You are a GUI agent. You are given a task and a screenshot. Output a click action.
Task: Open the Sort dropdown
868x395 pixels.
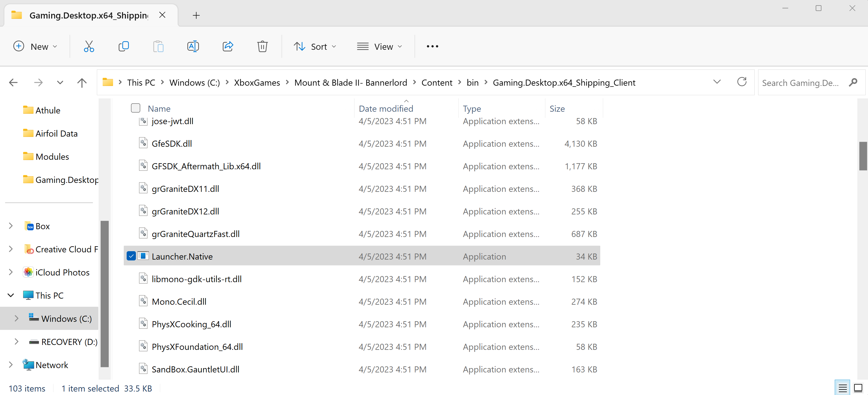click(x=315, y=46)
